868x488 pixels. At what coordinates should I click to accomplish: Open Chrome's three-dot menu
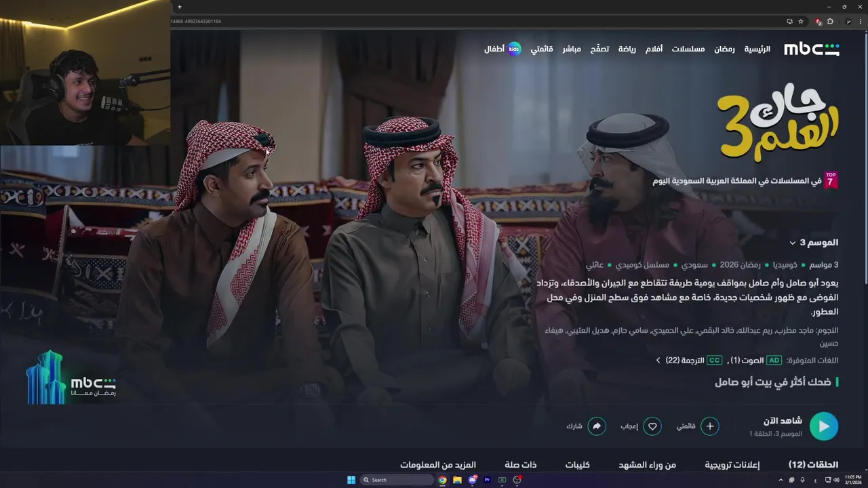860,22
